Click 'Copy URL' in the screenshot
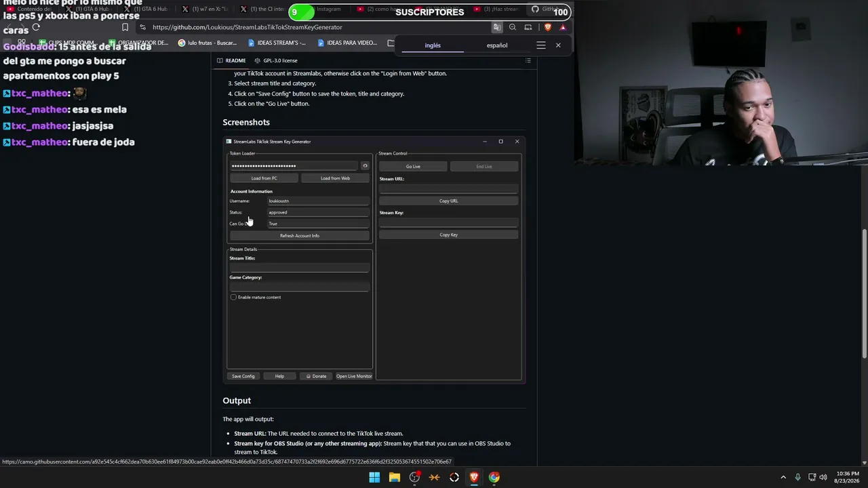 [x=448, y=201]
